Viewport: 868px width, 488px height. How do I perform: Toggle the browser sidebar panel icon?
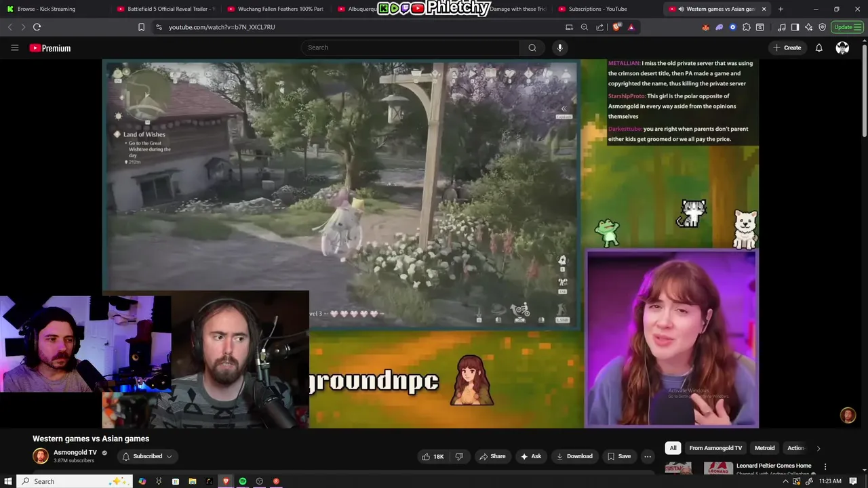[795, 27]
